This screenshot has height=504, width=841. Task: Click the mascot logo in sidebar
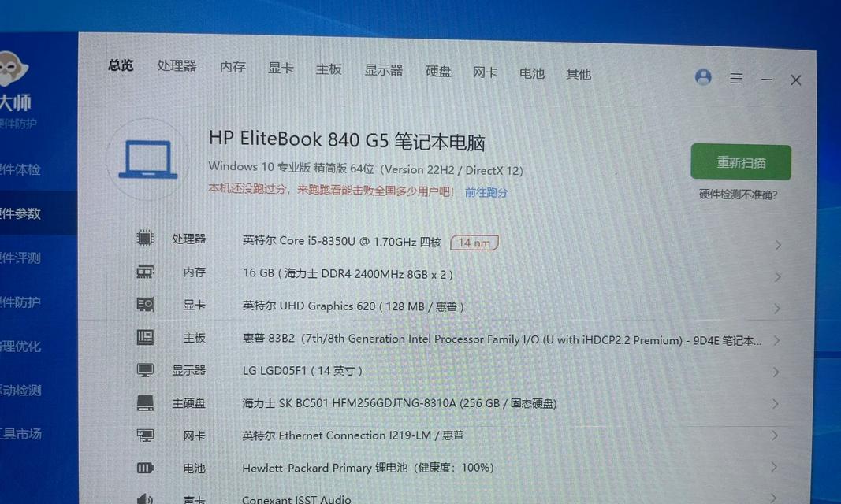point(12,69)
